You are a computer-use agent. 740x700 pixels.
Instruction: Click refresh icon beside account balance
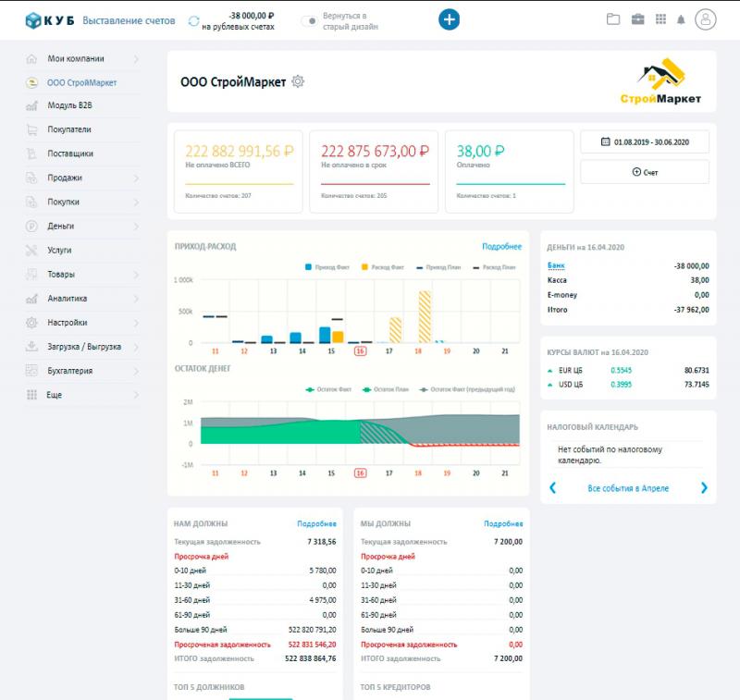coord(193,20)
